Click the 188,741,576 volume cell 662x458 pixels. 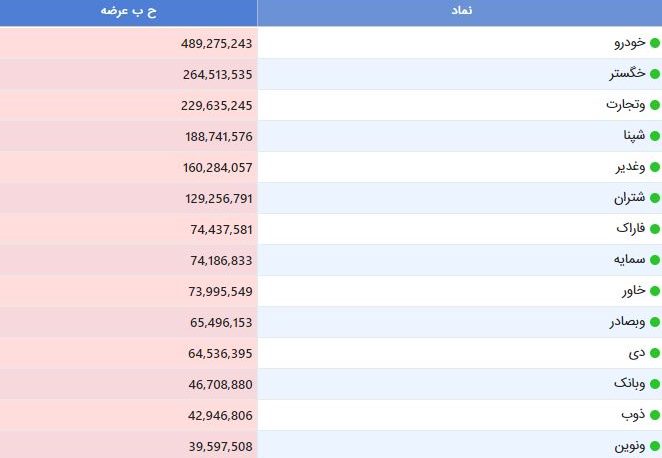coord(128,136)
